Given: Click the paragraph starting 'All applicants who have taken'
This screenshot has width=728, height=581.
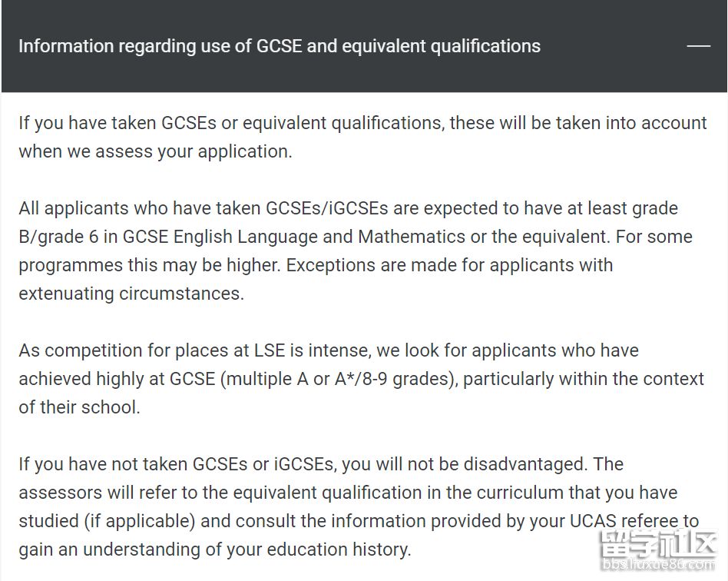Looking at the screenshot, I should (x=356, y=251).
